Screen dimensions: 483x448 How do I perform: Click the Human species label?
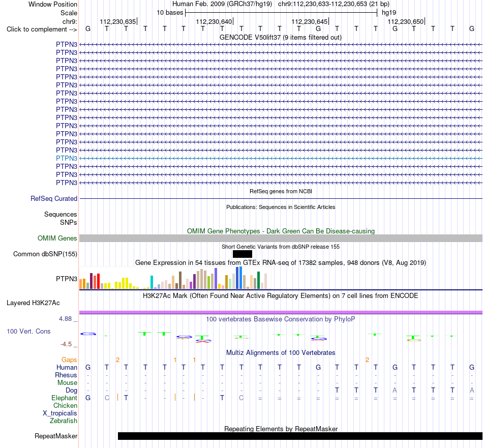click(67, 368)
